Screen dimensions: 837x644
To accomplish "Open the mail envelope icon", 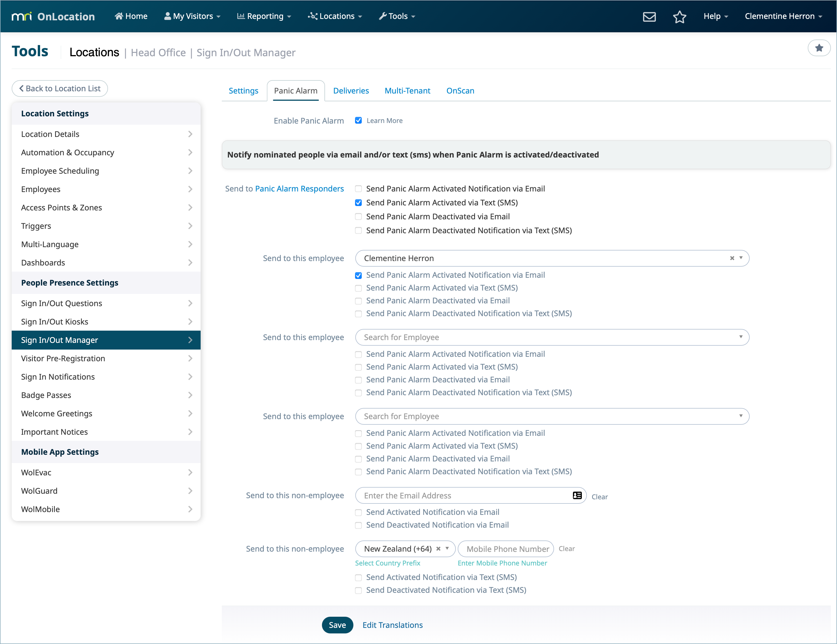I will (x=649, y=16).
